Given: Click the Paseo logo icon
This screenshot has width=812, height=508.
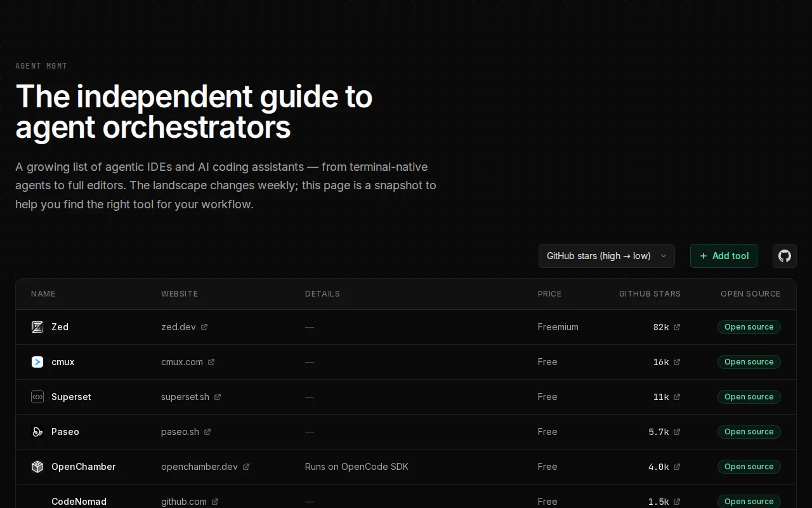Looking at the screenshot, I should click(x=37, y=432).
